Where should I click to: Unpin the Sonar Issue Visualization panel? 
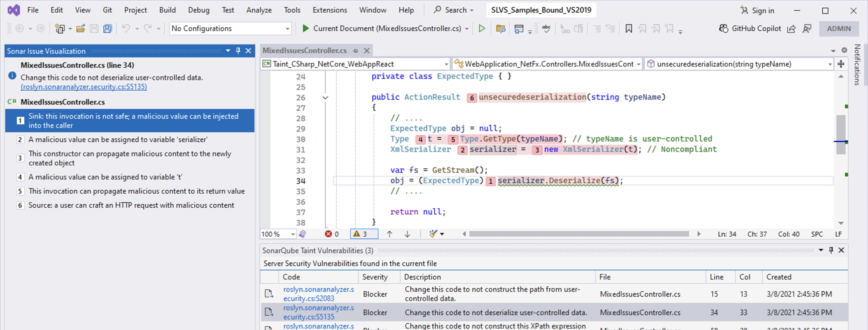[238, 51]
